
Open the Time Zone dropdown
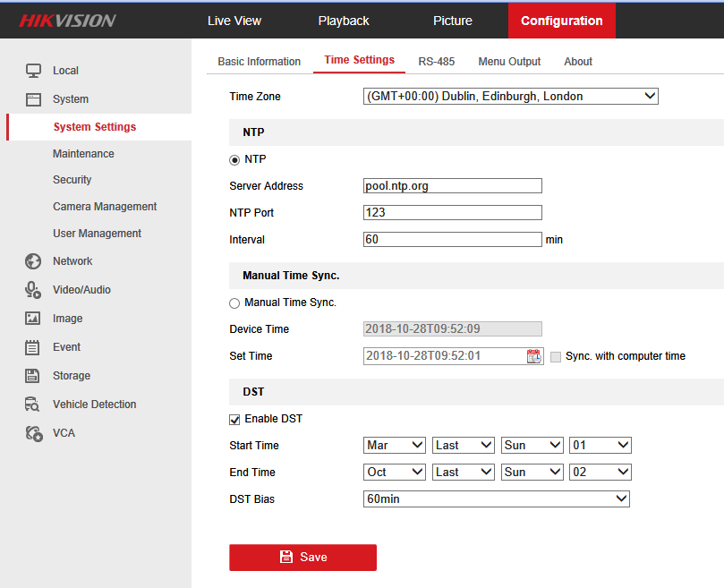(x=510, y=96)
